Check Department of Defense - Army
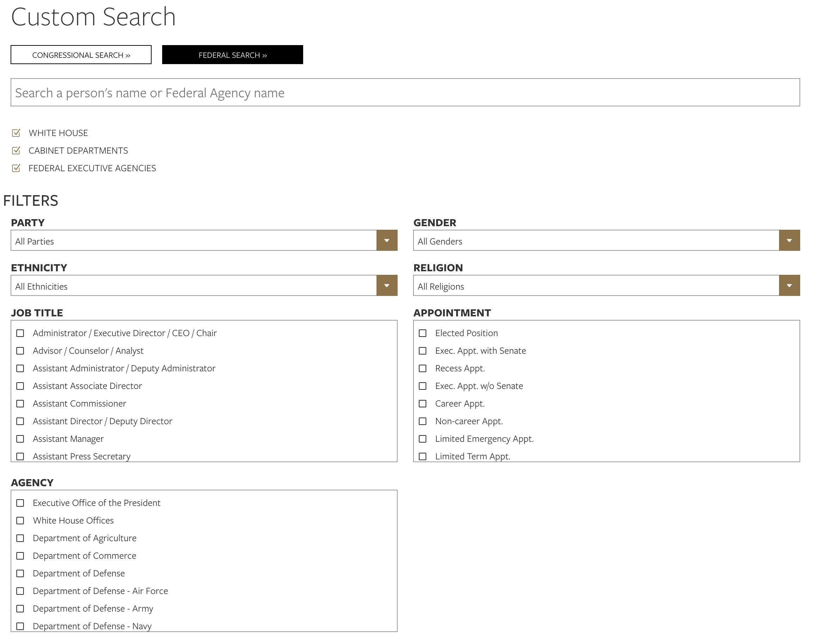 click(x=20, y=608)
